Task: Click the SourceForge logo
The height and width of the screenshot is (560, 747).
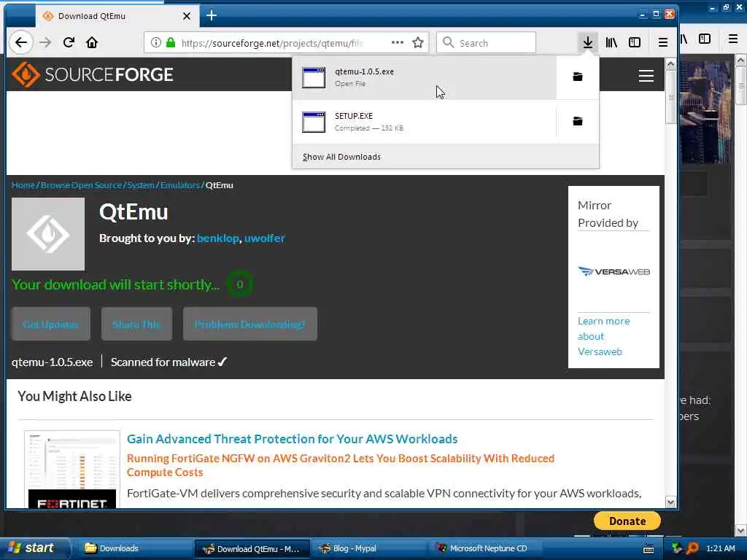Action: point(93,74)
